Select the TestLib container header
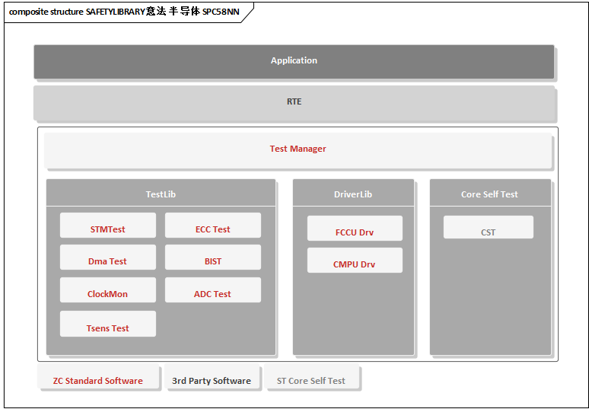The width and height of the screenshot is (591, 411). click(161, 193)
